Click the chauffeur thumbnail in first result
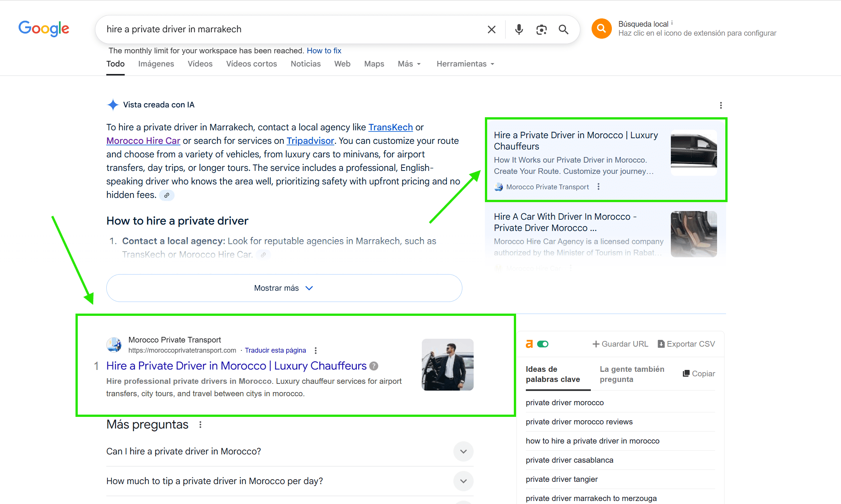The image size is (841, 504). [x=447, y=365]
